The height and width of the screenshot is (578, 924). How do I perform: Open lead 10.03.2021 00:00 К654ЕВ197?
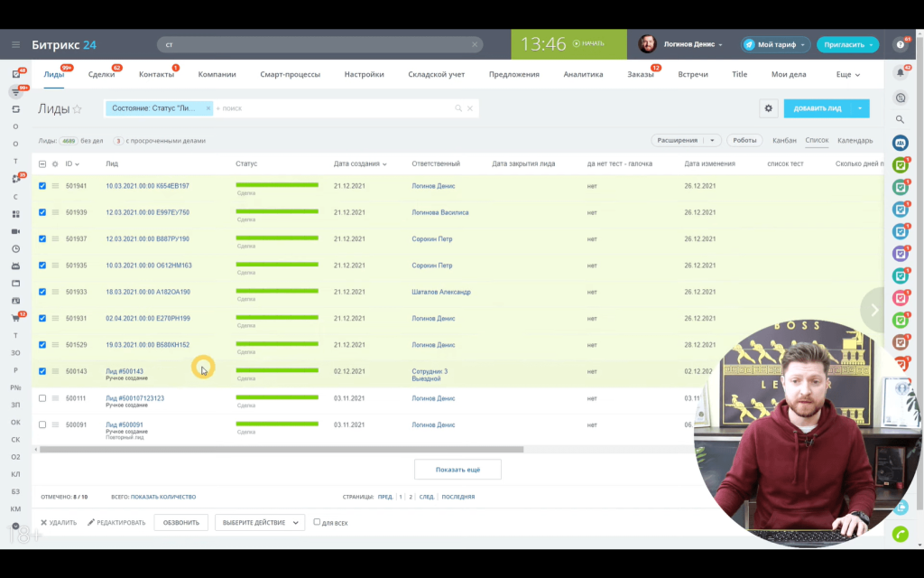(x=147, y=186)
